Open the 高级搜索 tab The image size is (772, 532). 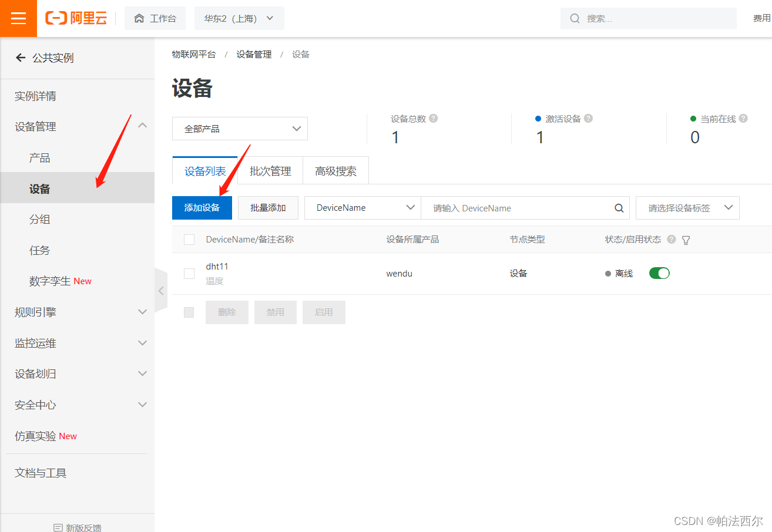(335, 170)
